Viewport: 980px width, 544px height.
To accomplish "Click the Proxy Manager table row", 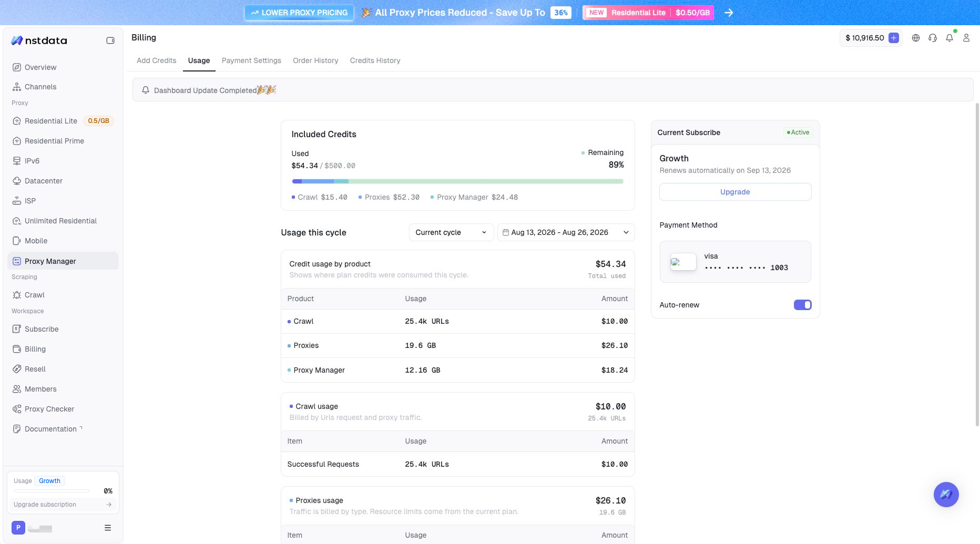I will pos(457,370).
